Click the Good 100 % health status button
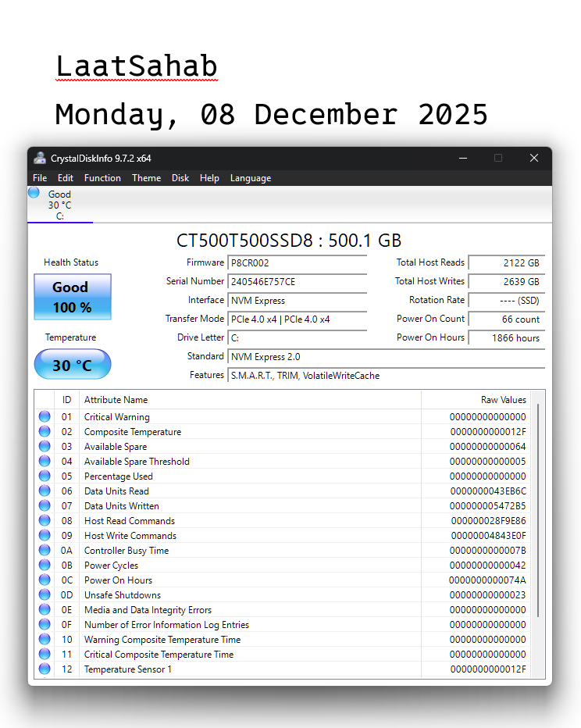This screenshot has width=581, height=728. (x=72, y=297)
